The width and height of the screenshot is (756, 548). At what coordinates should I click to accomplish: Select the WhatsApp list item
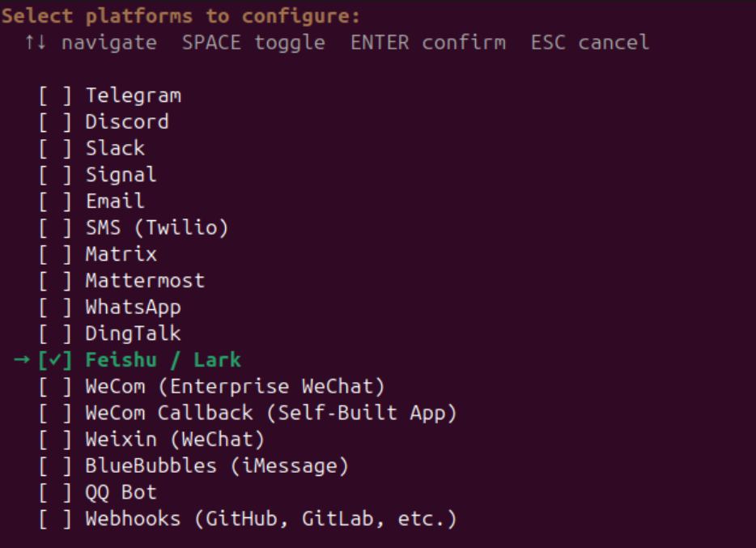point(133,308)
